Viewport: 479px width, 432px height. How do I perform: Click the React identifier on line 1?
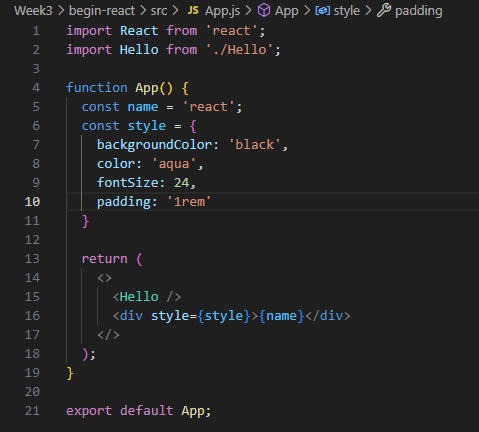point(139,31)
